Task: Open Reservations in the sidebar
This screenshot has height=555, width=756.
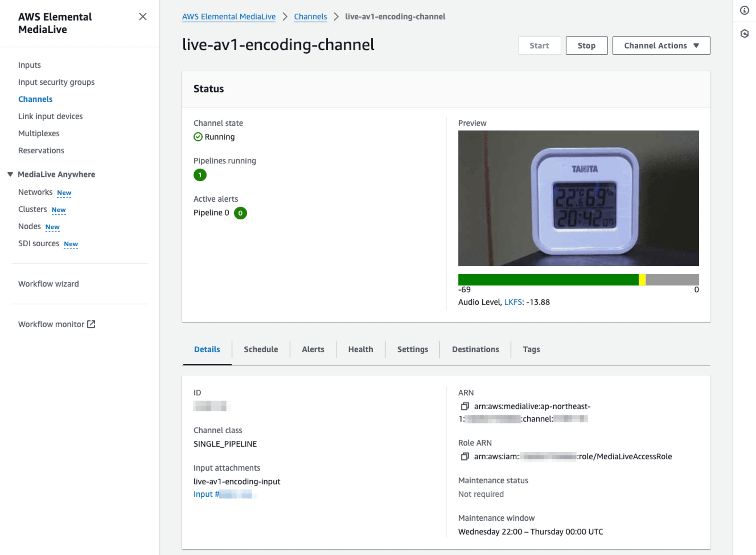Action: [x=41, y=150]
